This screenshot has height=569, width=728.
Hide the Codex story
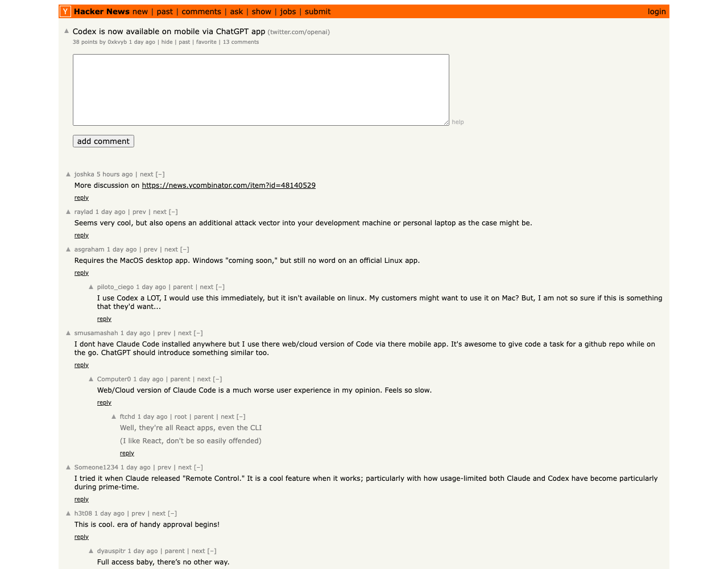coord(167,42)
